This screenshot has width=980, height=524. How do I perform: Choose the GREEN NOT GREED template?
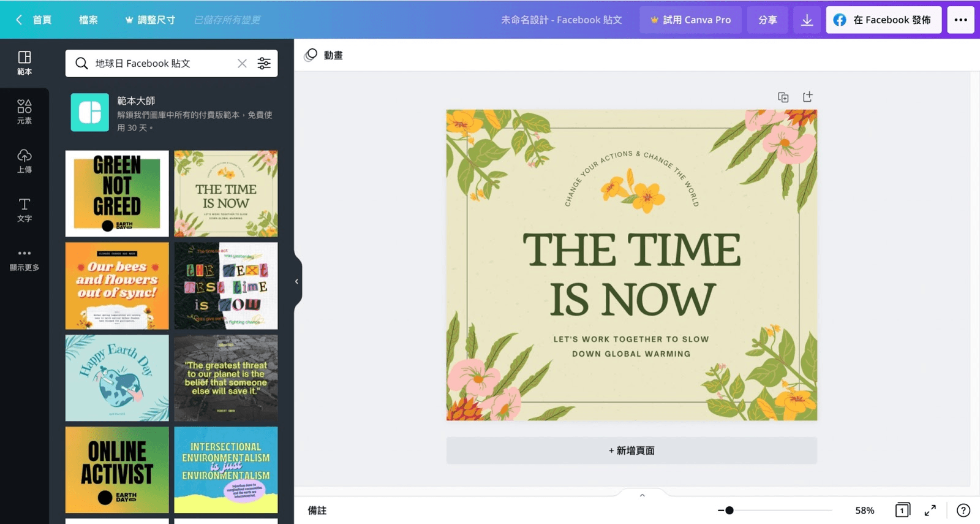tap(117, 194)
